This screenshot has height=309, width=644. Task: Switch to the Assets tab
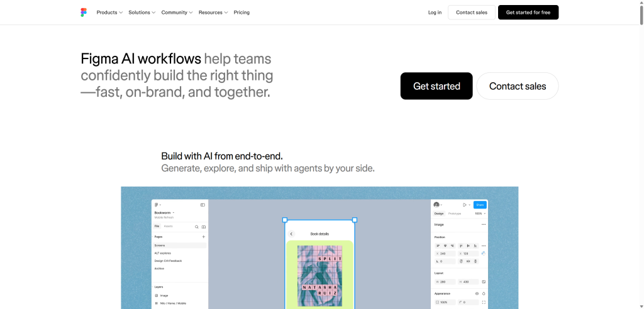(x=169, y=227)
